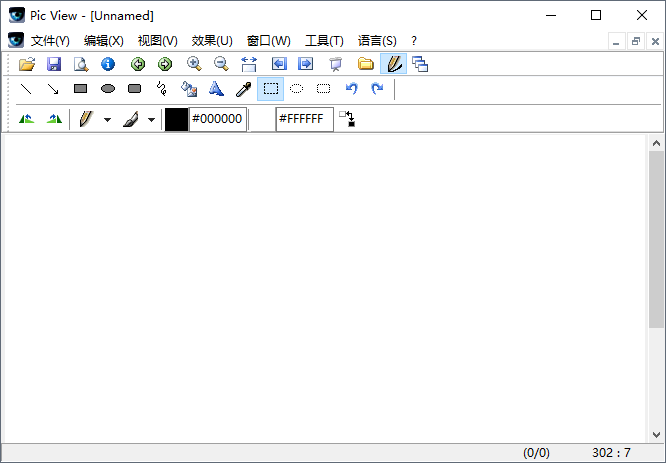Swap foreground and background colors
The width and height of the screenshot is (666, 463).
pos(347,119)
